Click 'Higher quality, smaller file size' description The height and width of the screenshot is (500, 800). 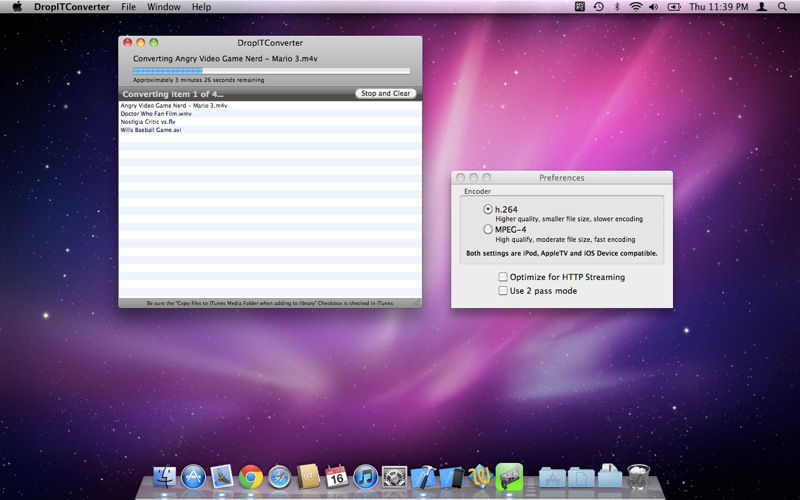(569, 219)
